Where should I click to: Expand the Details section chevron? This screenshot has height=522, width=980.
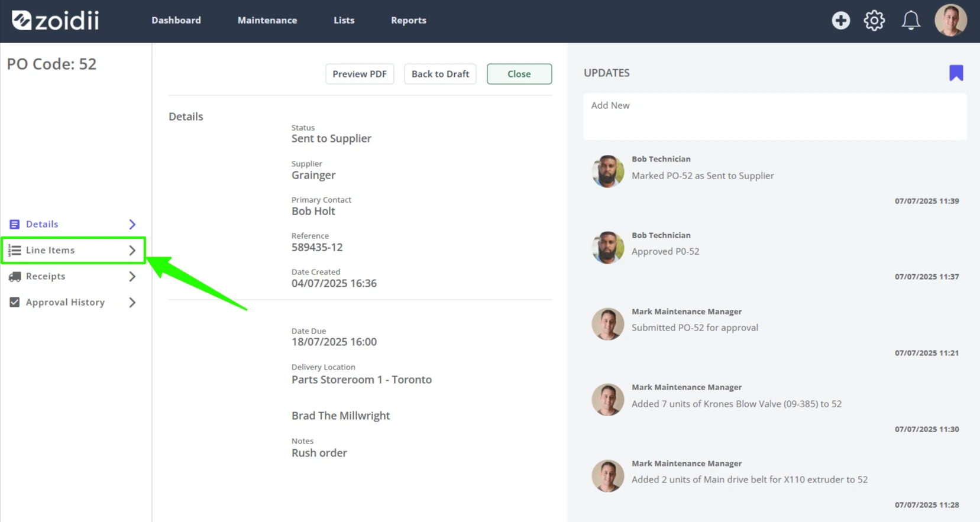tap(132, 224)
